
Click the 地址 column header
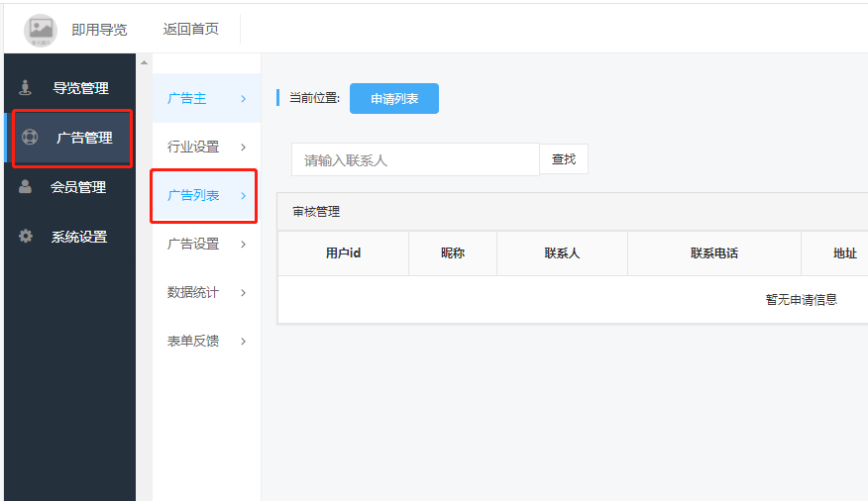845,253
